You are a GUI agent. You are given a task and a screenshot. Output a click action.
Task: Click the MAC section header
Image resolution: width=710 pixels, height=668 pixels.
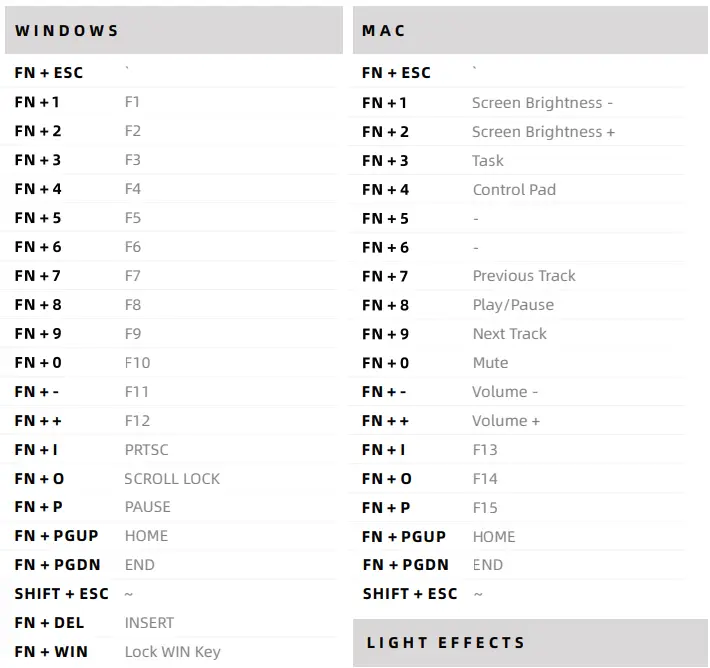384,30
